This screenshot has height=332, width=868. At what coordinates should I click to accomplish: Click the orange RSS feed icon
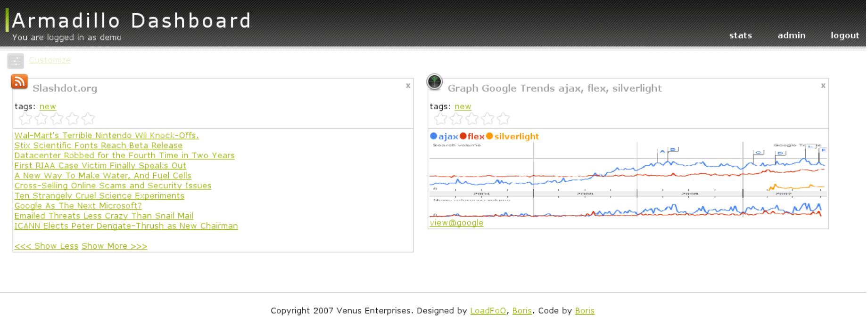pyautogui.click(x=19, y=81)
